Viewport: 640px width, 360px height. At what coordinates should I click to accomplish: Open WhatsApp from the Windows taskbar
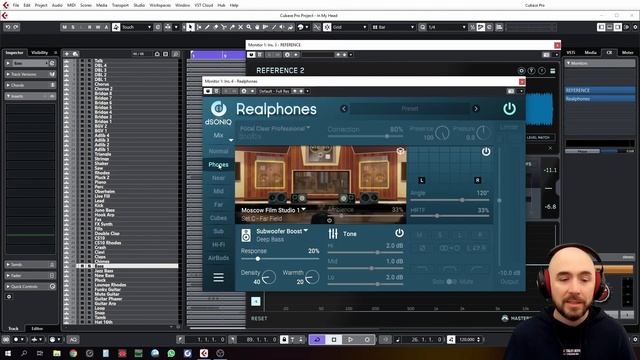[171, 353]
